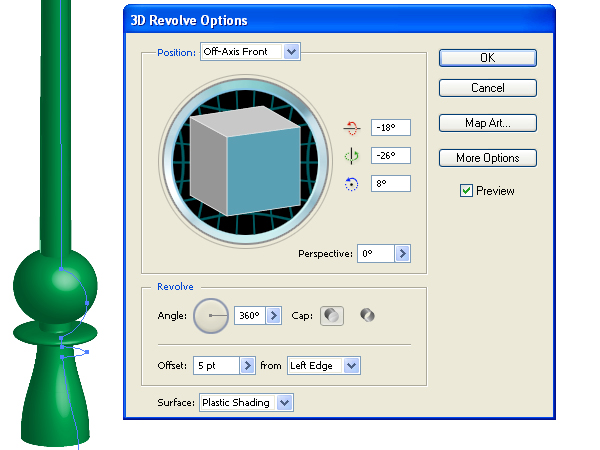This screenshot has height=450, width=600.
Task: Click the OK button
Action: point(488,58)
